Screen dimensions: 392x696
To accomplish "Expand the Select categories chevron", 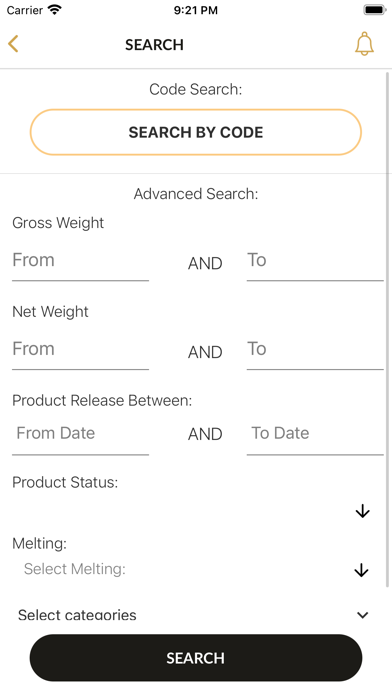I will tap(363, 615).
